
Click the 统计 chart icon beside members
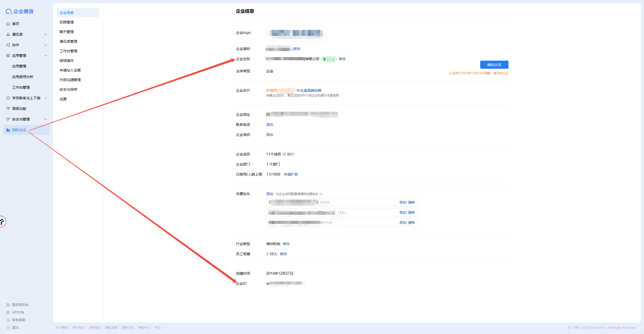(284, 154)
